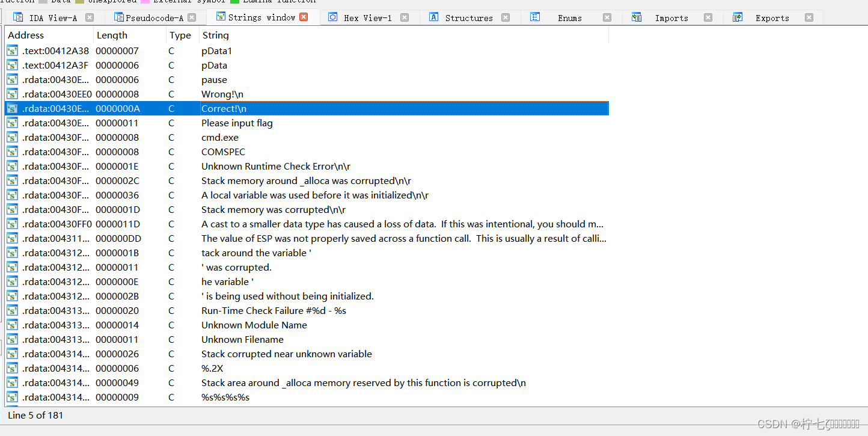Viewport: 868px width, 436px height.
Task: Click the string icon beside the pause entry
Action: coord(12,79)
